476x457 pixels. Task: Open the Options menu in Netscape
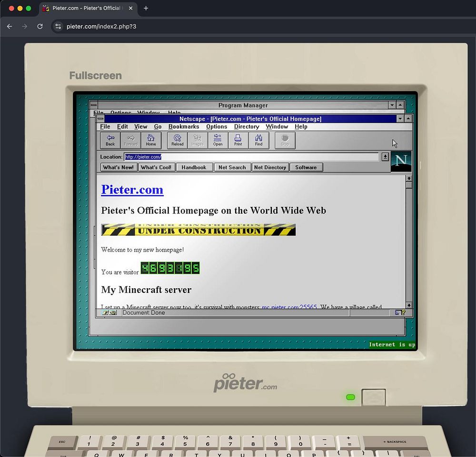tap(217, 126)
